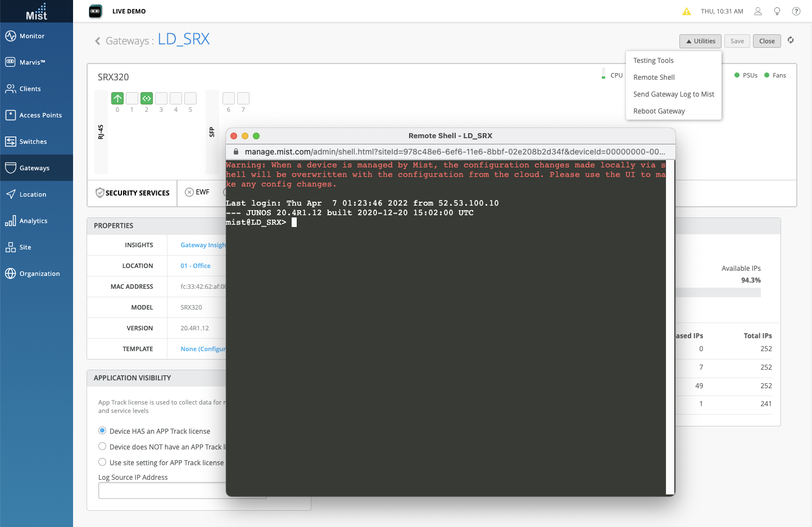Click the Save button
Viewport: 812px width, 527px height.
click(x=737, y=41)
